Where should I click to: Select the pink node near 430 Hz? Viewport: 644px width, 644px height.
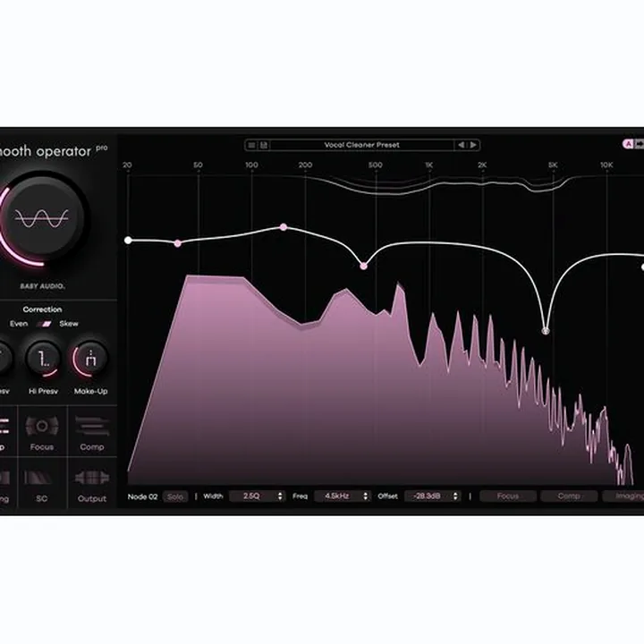tap(363, 267)
